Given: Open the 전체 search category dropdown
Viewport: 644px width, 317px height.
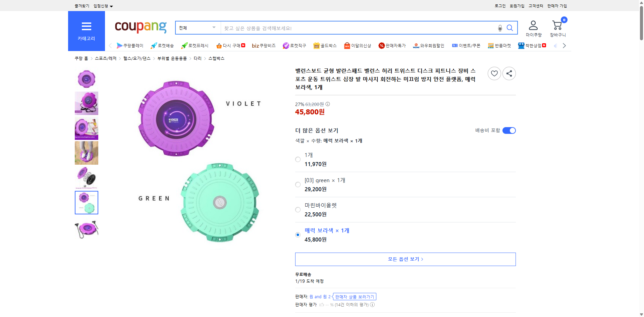Looking at the screenshot, I should (x=197, y=28).
